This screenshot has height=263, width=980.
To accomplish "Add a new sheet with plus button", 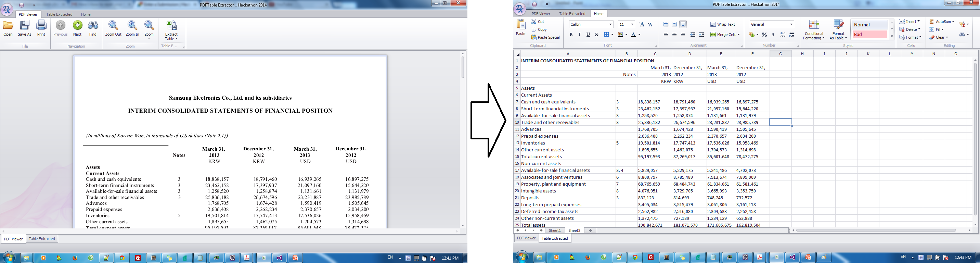I will pyautogui.click(x=590, y=230).
